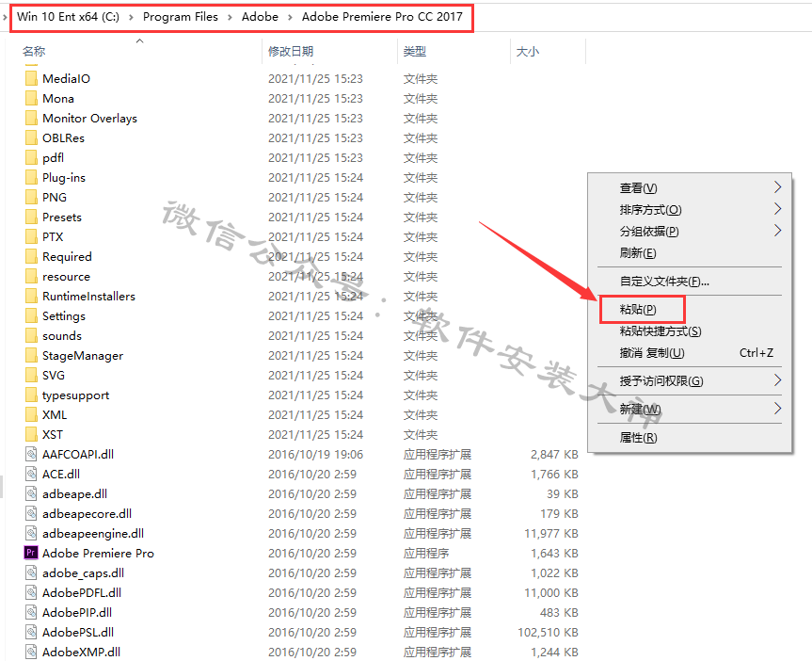Click the ACE.dll file icon
812x661 pixels.
31,474
